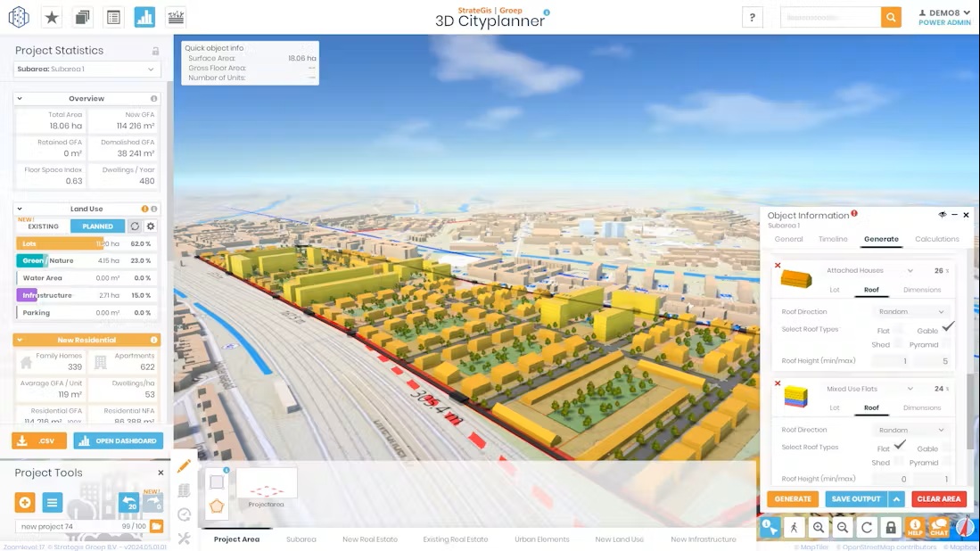The height and width of the screenshot is (551, 980).
Task: Switch to Calculations tab
Action: pyautogui.click(x=937, y=239)
